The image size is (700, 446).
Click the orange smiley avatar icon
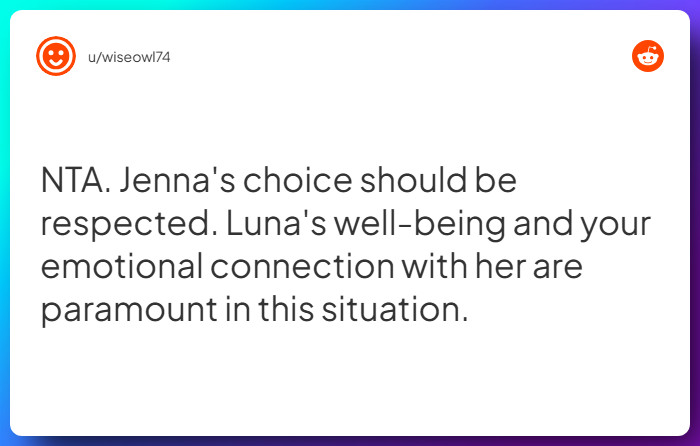[55, 56]
